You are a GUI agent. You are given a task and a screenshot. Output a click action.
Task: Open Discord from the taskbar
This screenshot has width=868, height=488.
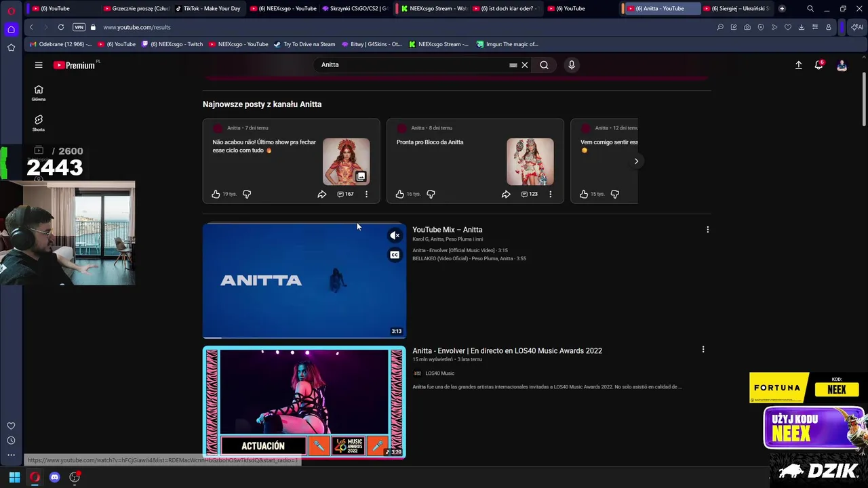[x=55, y=477]
